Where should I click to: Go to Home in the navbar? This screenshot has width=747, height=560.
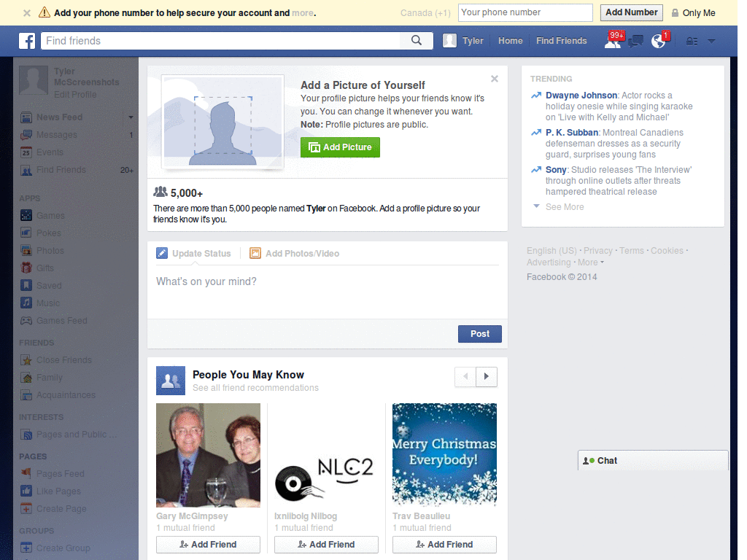click(510, 41)
